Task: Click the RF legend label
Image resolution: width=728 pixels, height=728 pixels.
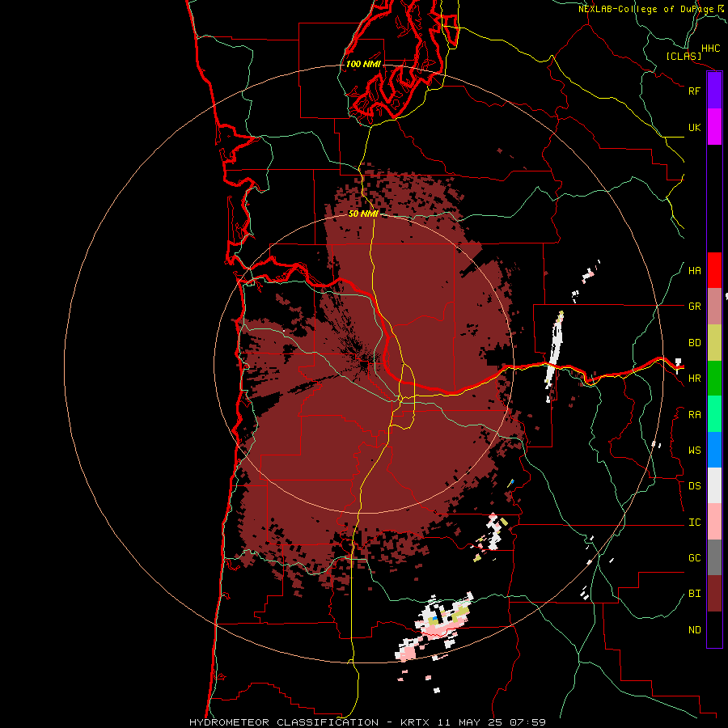Action: [x=695, y=91]
